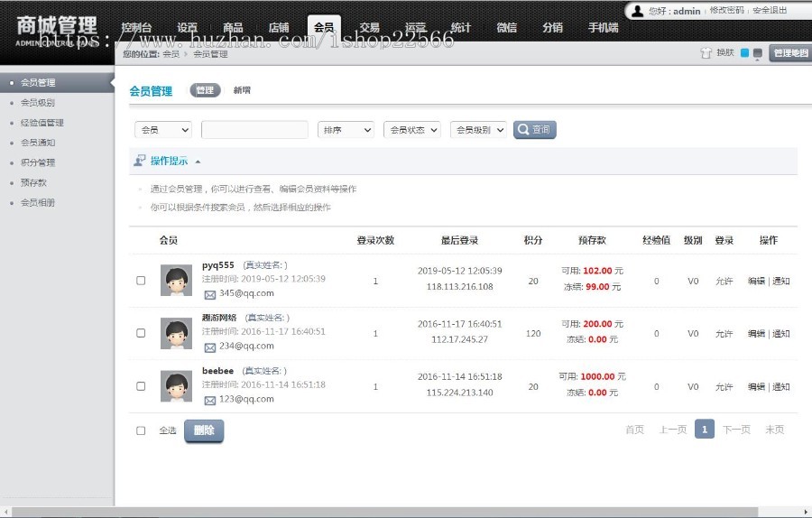Click the email icon beside 234@qq.com
Image resolution: width=812 pixels, height=518 pixels.
tap(209, 347)
